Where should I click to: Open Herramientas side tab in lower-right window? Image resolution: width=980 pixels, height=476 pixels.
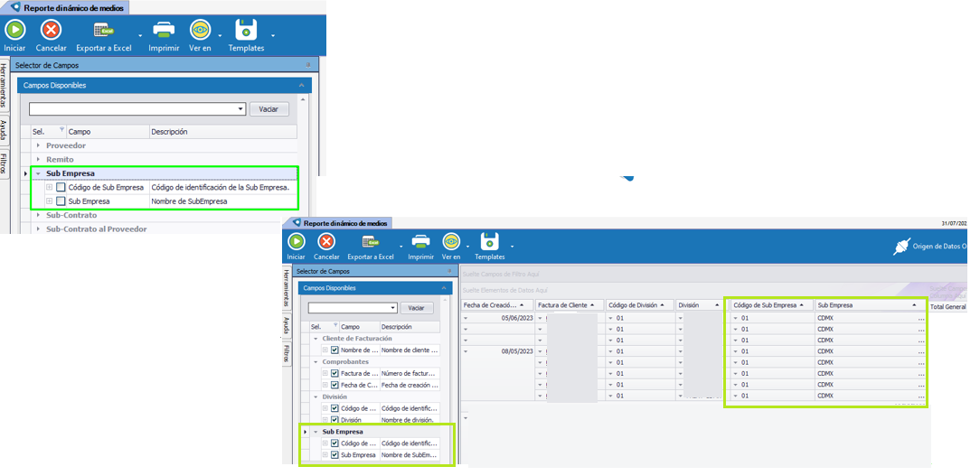(x=287, y=288)
